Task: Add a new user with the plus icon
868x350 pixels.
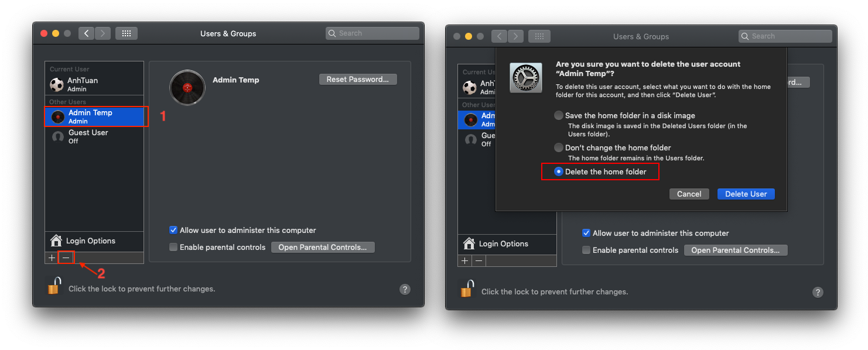Action: pos(52,258)
